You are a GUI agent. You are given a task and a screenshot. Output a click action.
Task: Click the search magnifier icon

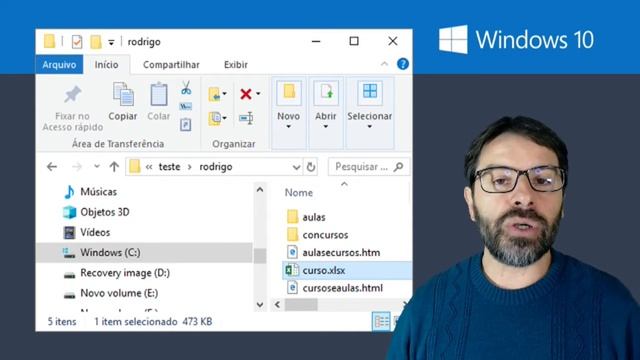pyautogui.click(x=399, y=167)
